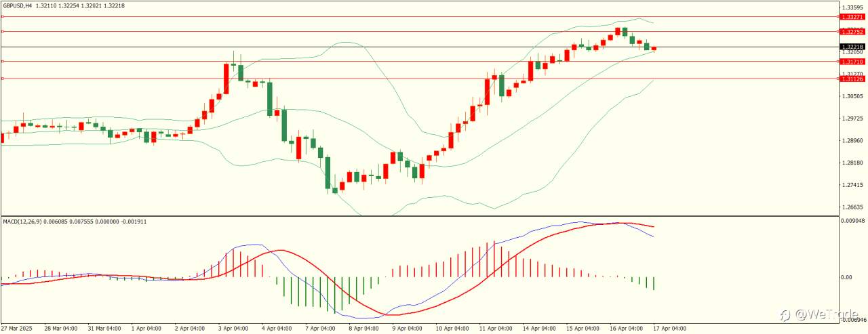Select the latest red candle at chart's right edge
Image resolution: width=868 pixels, height=334 pixels.
click(654, 48)
